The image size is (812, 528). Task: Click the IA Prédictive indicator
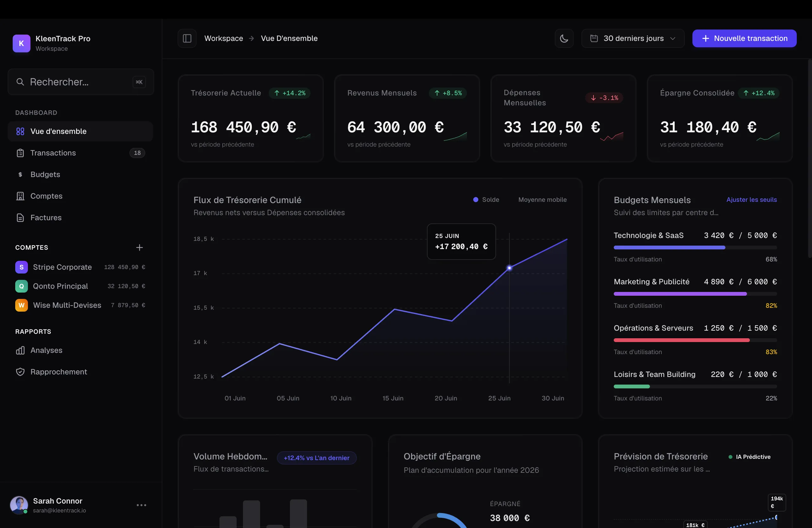click(750, 457)
